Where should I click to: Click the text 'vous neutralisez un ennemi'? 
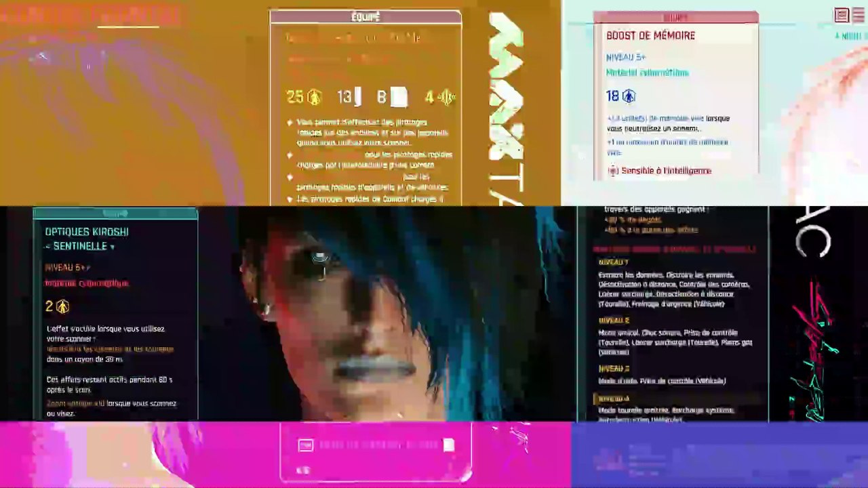click(653, 128)
